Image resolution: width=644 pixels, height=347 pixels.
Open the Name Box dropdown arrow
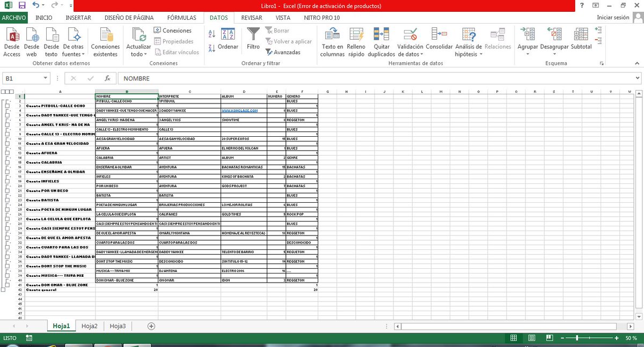[45, 78]
